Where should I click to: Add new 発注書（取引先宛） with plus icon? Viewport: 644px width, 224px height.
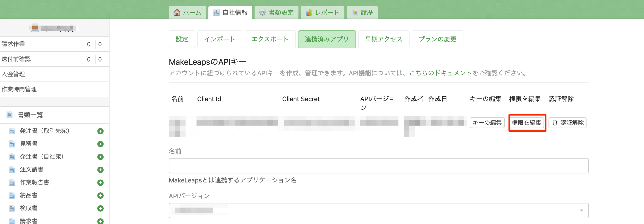point(100,131)
